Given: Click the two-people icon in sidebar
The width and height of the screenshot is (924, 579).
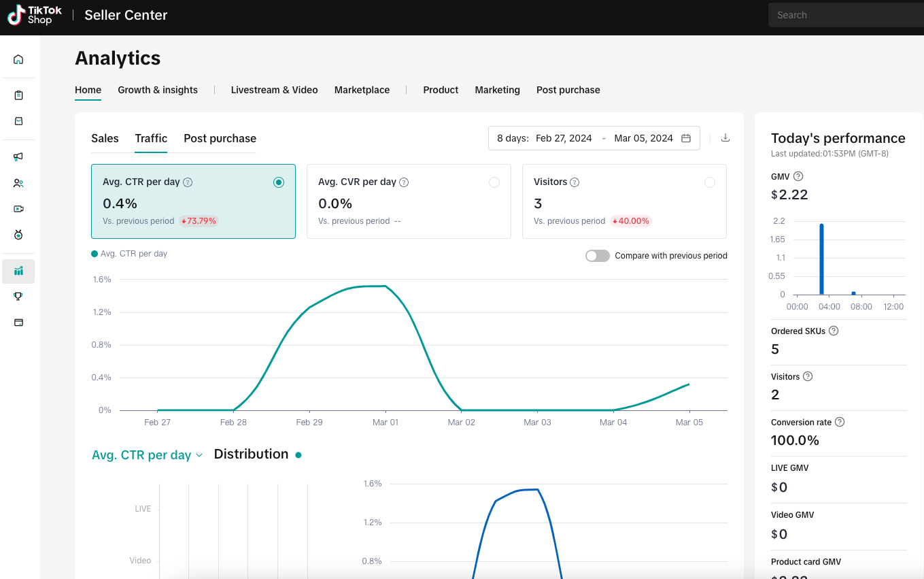Looking at the screenshot, I should 18,183.
